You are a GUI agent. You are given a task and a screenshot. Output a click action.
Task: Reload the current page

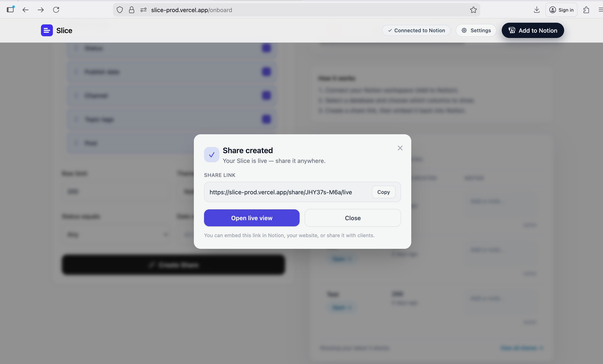click(56, 10)
